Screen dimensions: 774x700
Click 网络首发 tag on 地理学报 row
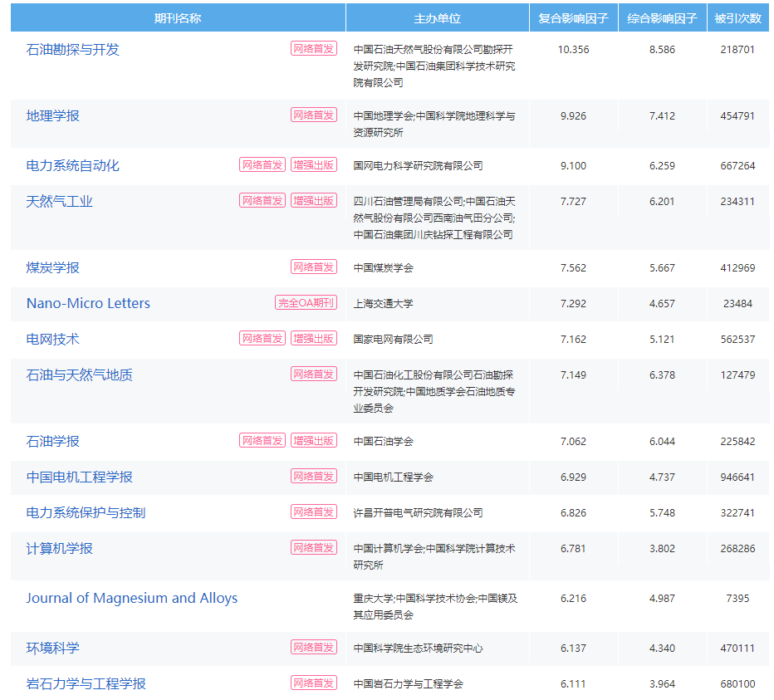314,115
